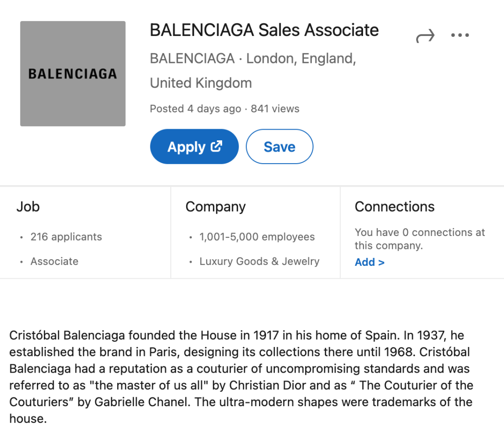The height and width of the screenshot is (436, 504).
Task: Click the Posted 4 days ago text
Action: (x=196, y=109)
